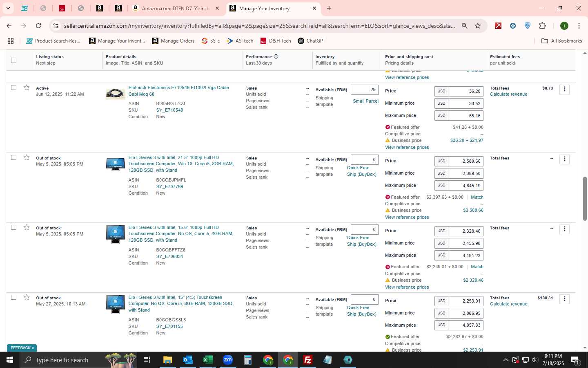Show hidden system tray icons
The width and height of the screenshot is (588, 368).
pyautogui.click(x=506, y=360)
